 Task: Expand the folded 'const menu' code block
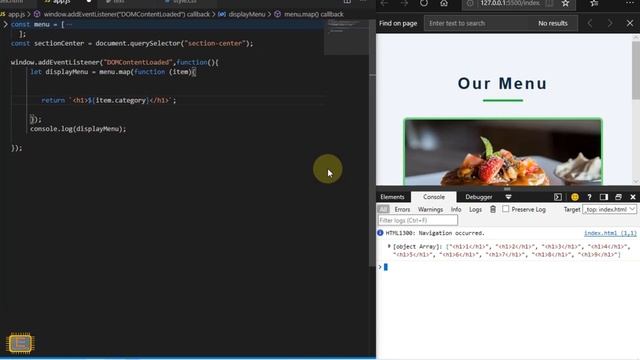click(5, 24)
